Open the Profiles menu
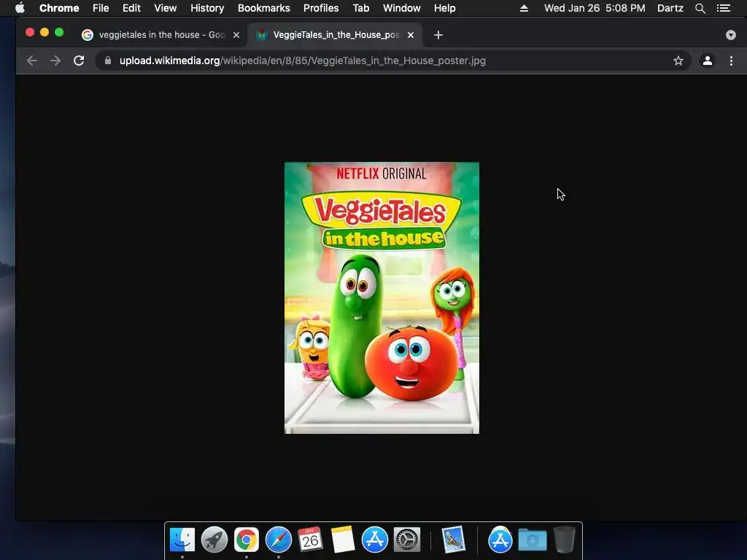Screen dimensions: 747x560 coord(321,8)
